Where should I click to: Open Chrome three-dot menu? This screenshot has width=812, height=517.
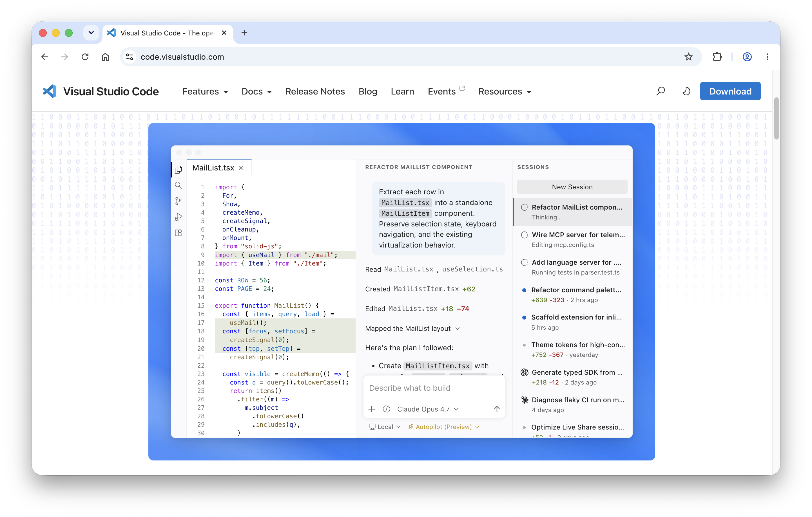(768, 57)
